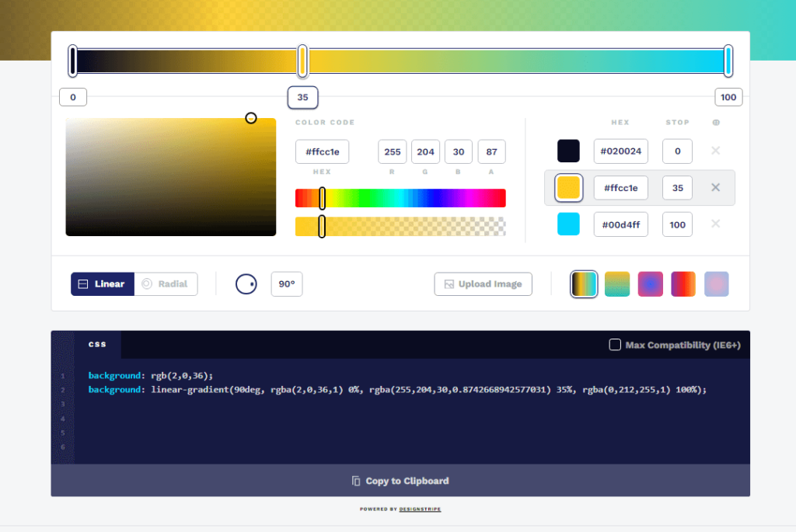Delete the #020024 stop with its X icon

click(715, 151)
